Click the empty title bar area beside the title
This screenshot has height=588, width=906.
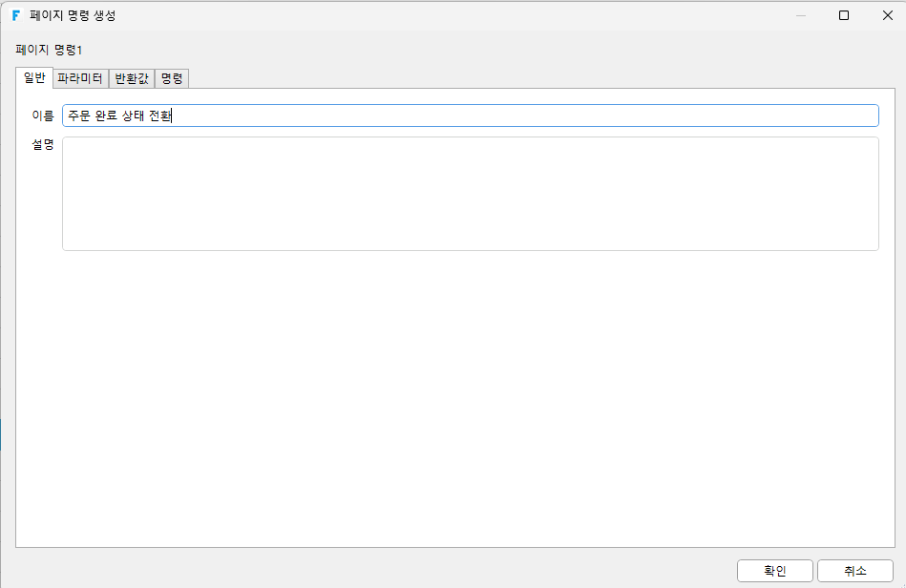coord(451,15)
